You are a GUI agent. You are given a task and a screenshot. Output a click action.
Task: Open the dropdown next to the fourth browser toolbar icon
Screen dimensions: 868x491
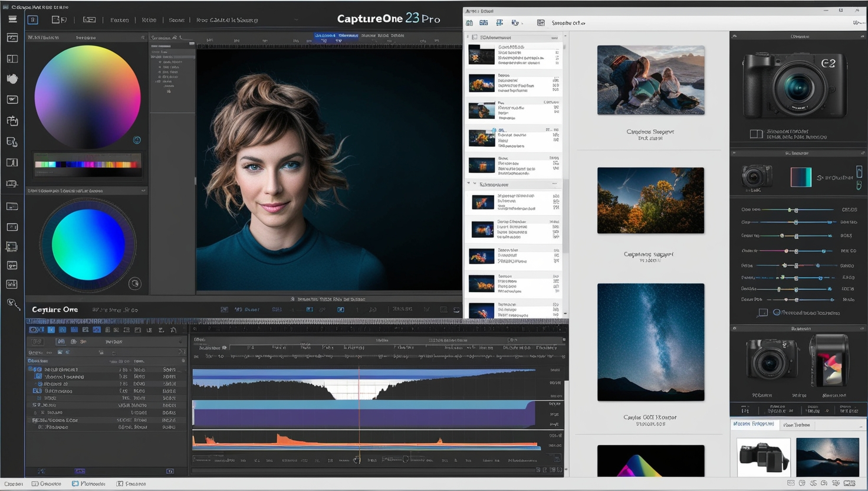pyautogui.click(x=522, y=24)
